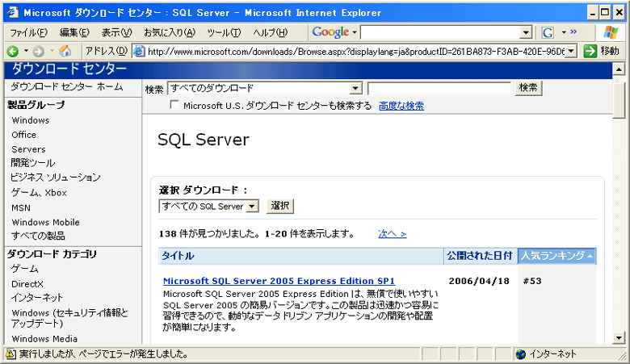Screen dimensions: 630x364
Task: Open Windows (セキュリティ情報とアップデート) category
Action: [x=69, y=318]
